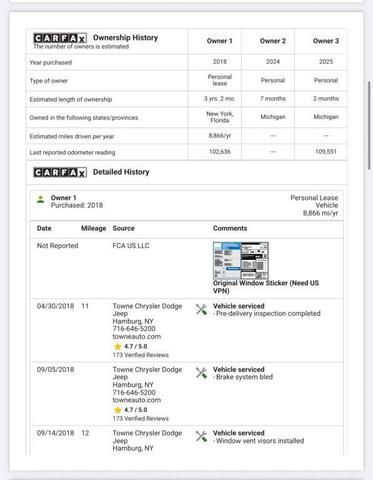Select the Owner 1 column header
This screenshot has height=480, width=373.
coord(220,41)
